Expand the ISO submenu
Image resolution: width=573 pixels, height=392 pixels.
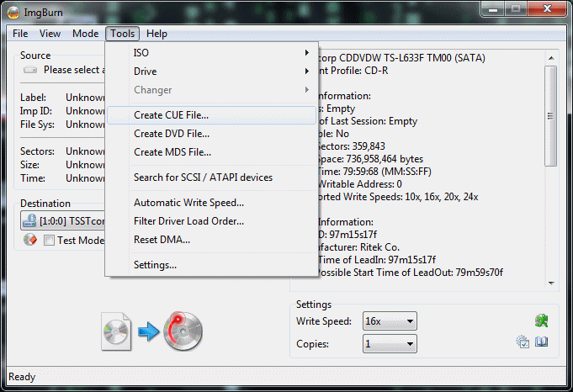click(212, 53)
